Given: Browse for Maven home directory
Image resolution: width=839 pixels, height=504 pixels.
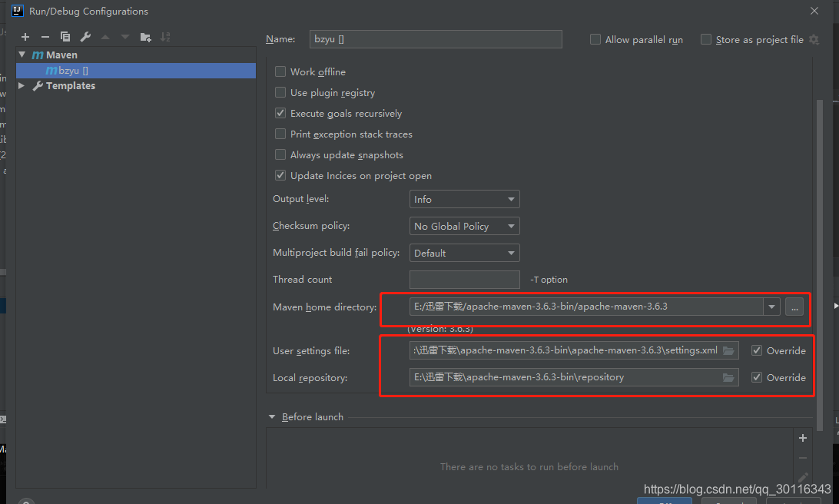Looking at the screenshot, I should 794,307.
